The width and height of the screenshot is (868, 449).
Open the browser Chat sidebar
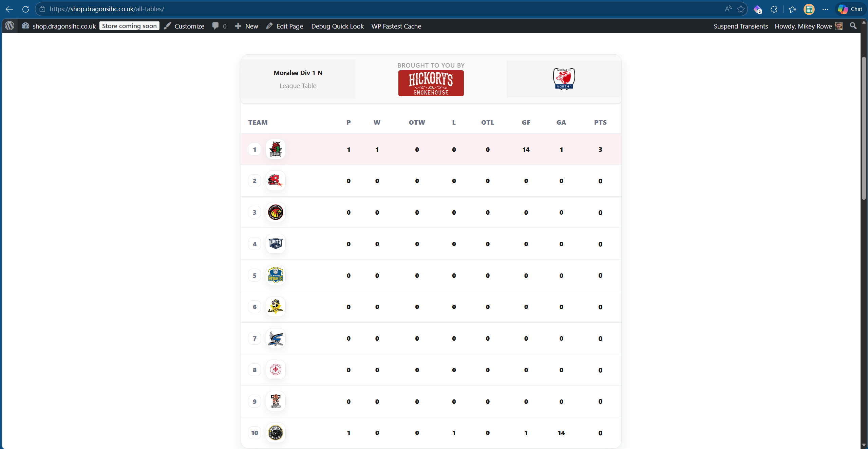click(850, 9)
